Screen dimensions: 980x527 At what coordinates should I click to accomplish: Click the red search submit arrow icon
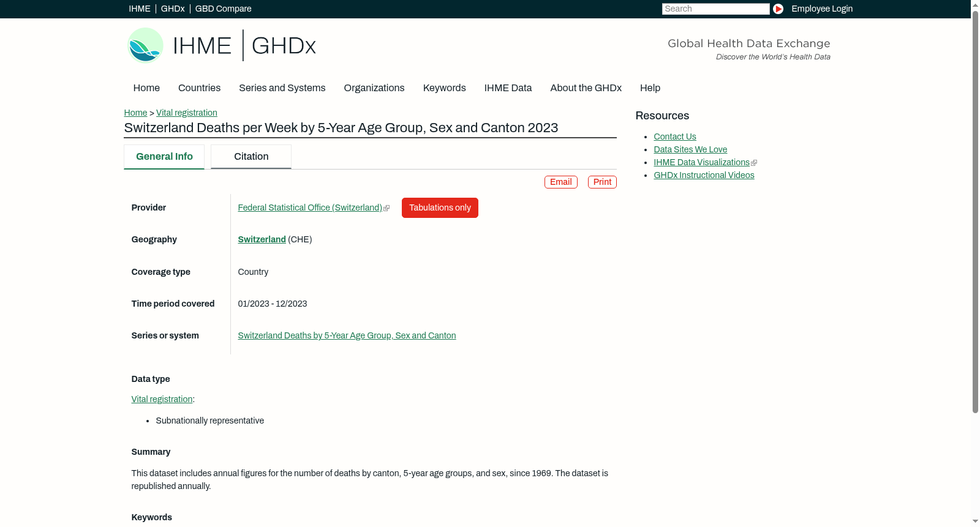(x=778, y=9)
